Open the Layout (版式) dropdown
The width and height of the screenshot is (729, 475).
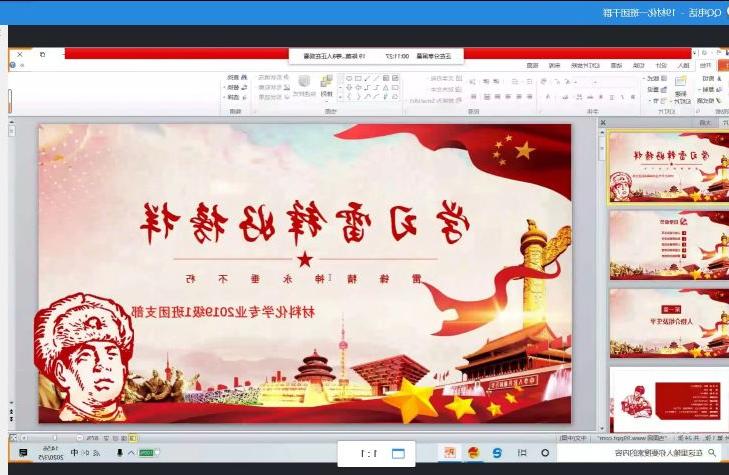point(654,78)
